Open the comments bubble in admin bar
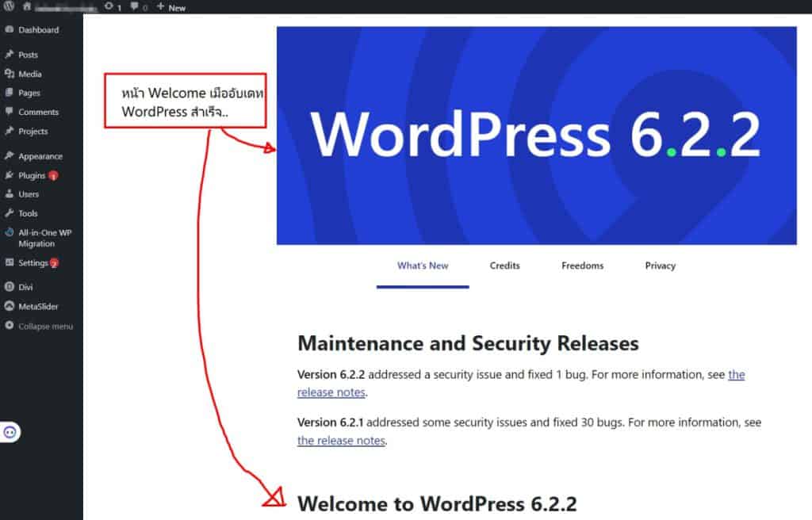 pos(135,6)
